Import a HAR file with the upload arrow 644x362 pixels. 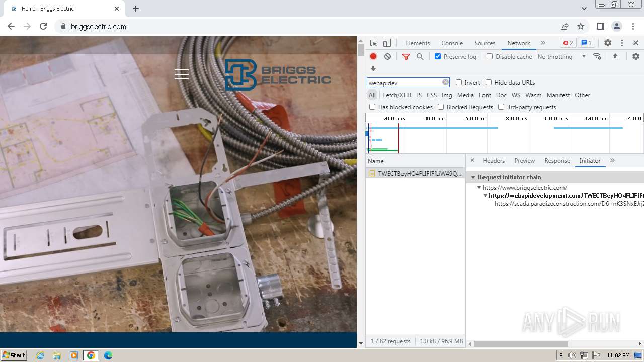point(615,57)
